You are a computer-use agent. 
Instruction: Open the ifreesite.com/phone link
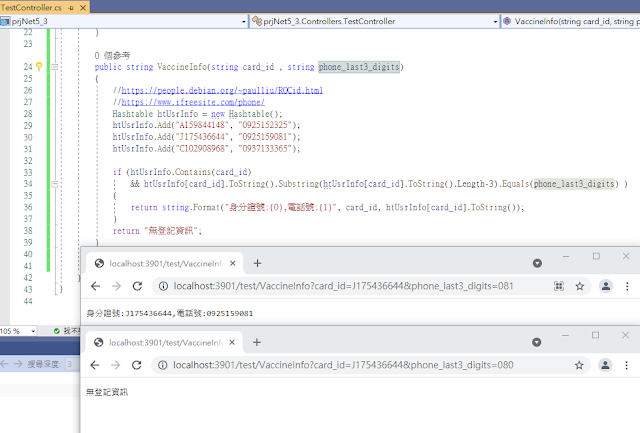(x=193, y=102)
